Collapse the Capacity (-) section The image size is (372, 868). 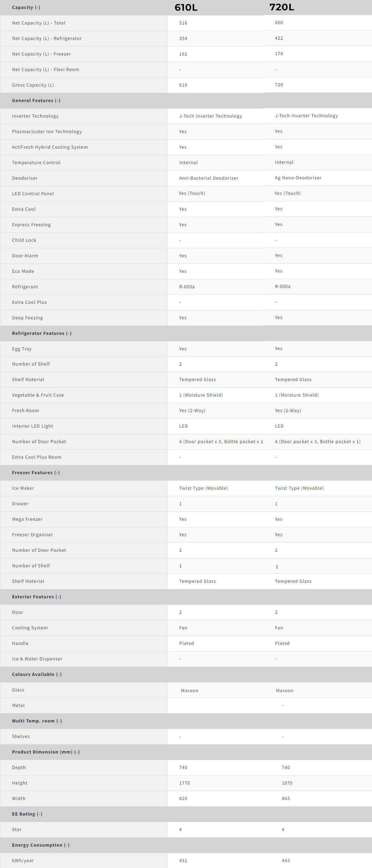26,8
